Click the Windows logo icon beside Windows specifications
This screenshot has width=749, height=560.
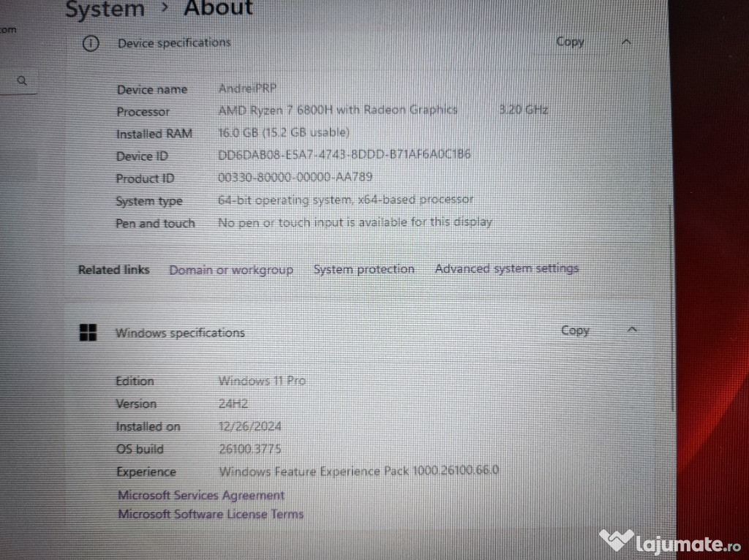point(88,333)
